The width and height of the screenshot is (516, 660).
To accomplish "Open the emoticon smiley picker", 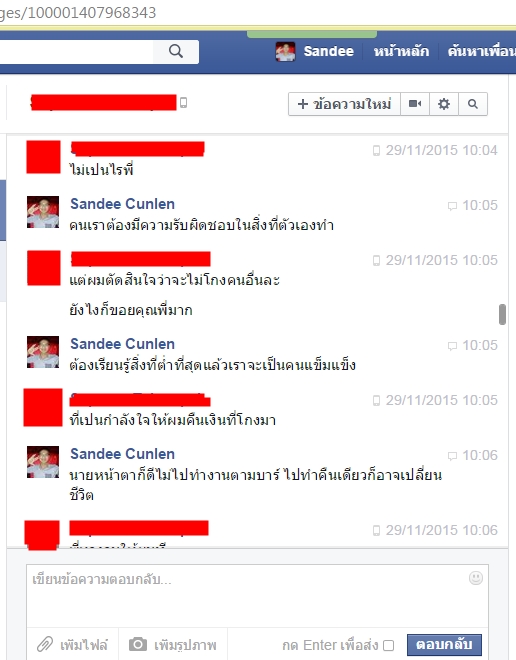I will (x=476, y=578).
